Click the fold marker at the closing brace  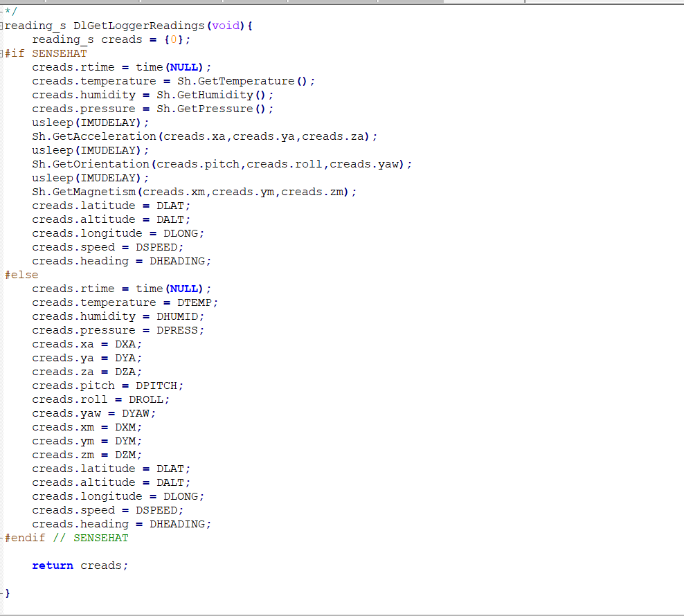tap(3, 593)
